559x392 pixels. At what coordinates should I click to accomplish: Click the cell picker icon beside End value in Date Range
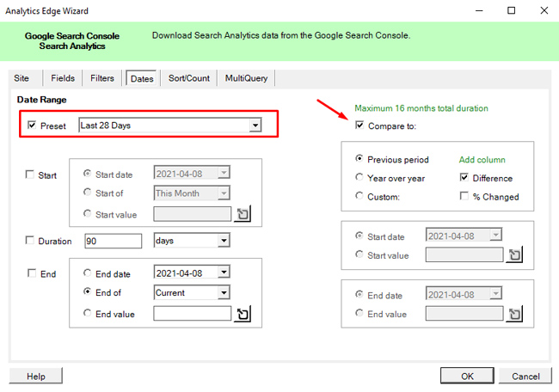tap(243, 314)
